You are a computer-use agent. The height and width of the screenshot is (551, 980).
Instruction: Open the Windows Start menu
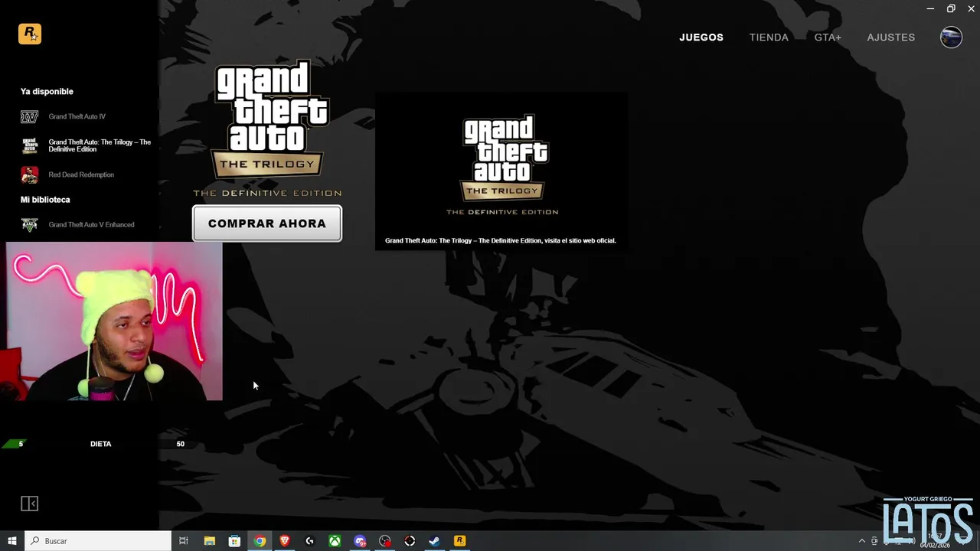point(11,541)
